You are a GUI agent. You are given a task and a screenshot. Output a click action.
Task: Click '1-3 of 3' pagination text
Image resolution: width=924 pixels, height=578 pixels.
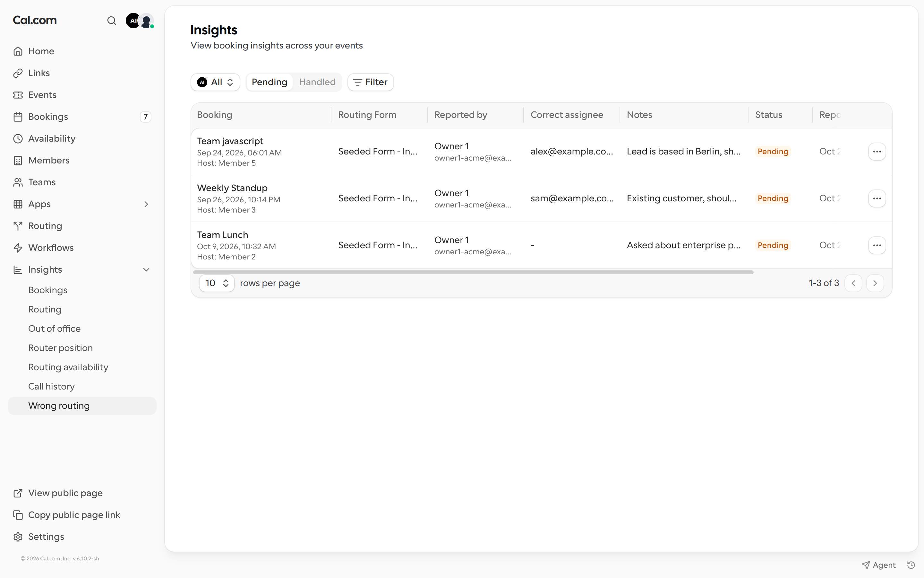pyautogui.click(x=824, y=283)
